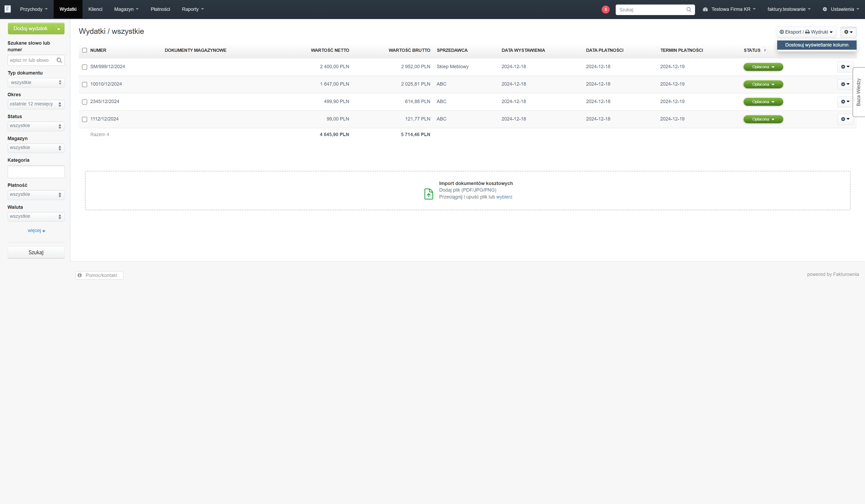The height and width of the screenshot is (504, 865).
Task: Check the box for expense 1112/12/2024
Action: (x=84, y=119)
